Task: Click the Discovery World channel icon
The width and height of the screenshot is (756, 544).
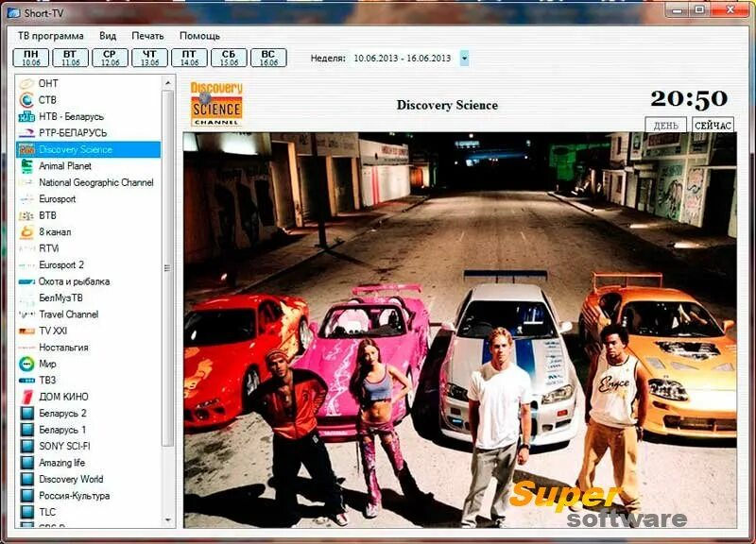Action: [27, 479]
